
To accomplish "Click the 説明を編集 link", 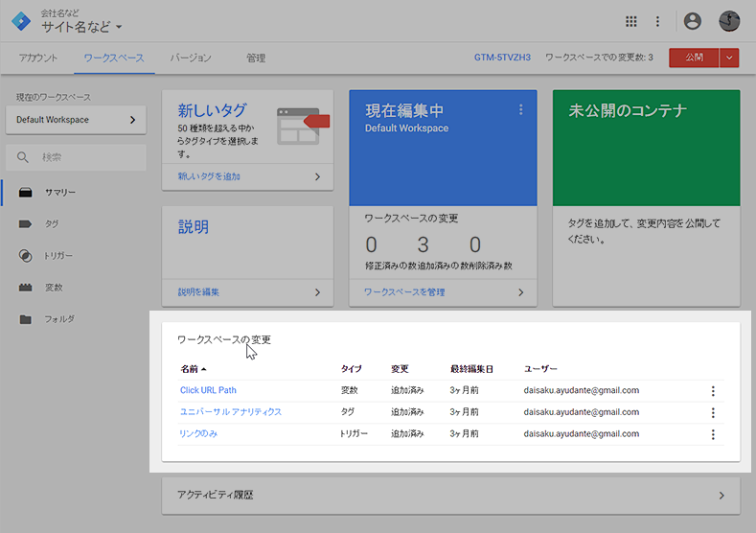I will coord(198,292).
